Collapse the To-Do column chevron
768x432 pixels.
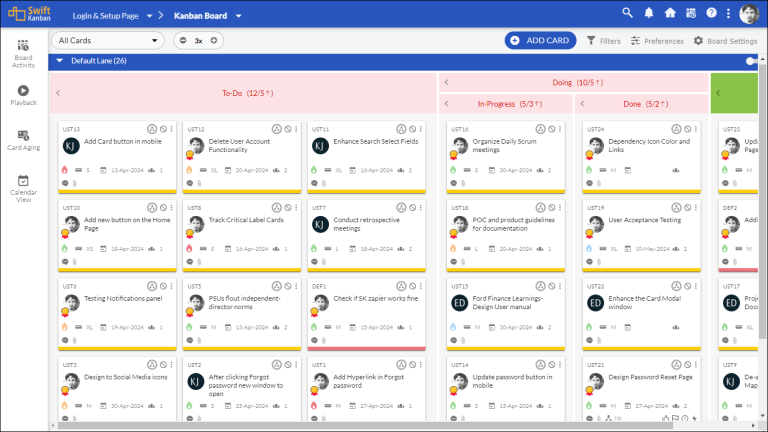[x=58, y=93]
